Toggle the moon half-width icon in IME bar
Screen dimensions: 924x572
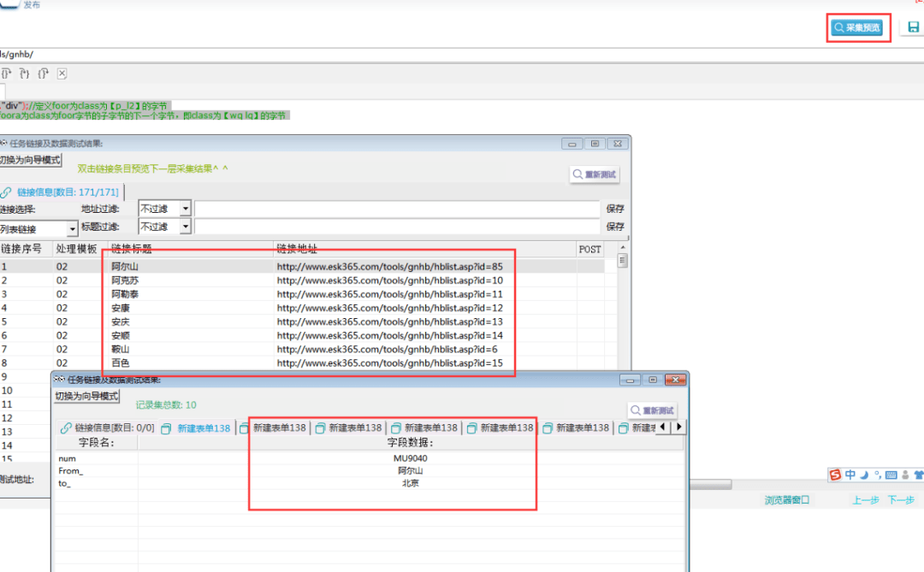click(864, 475)
